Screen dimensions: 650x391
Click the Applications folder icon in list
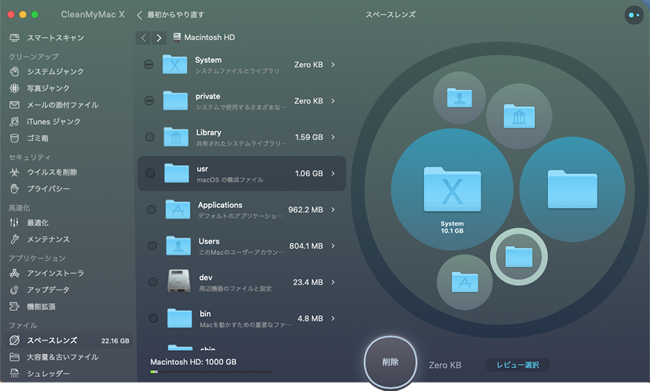click(x=178, y=209)
